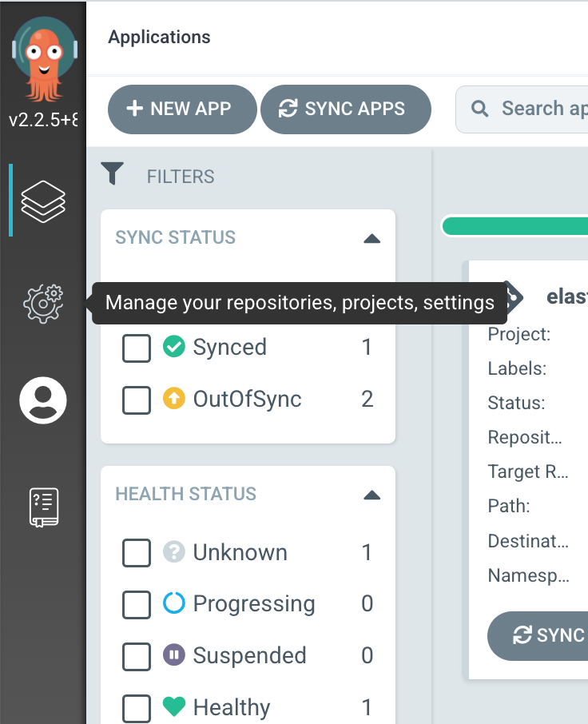This screenshot has width=588, height=724.
Task: Check the OutOfSync filter checkbox
Action: pos(137,400)
